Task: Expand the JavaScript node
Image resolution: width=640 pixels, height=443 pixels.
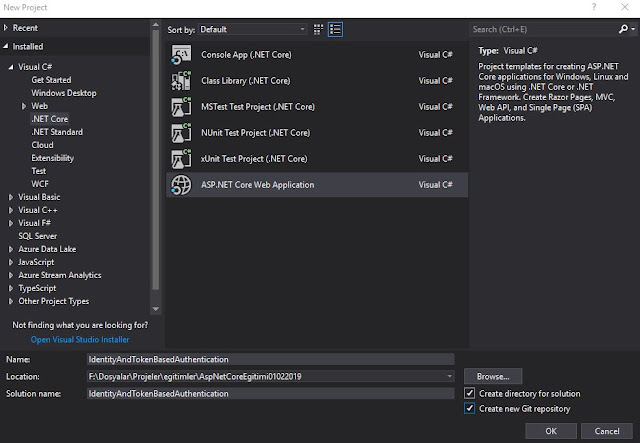Action: (11, 262)
